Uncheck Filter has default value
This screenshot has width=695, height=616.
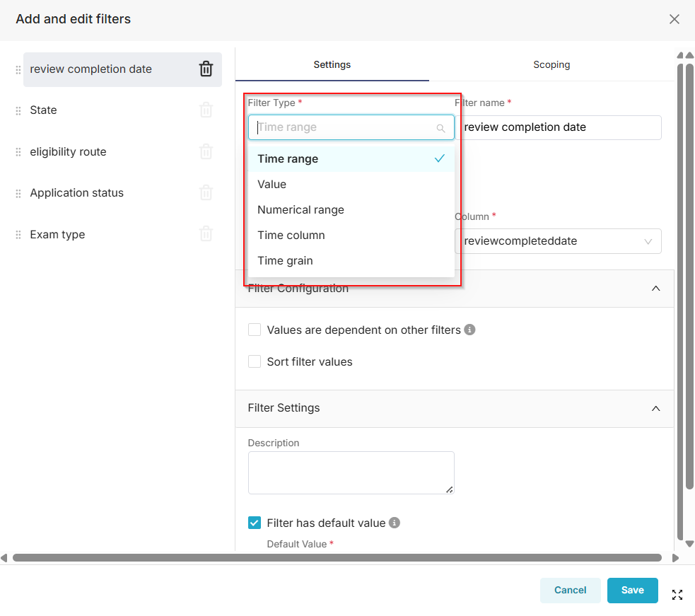255,523
